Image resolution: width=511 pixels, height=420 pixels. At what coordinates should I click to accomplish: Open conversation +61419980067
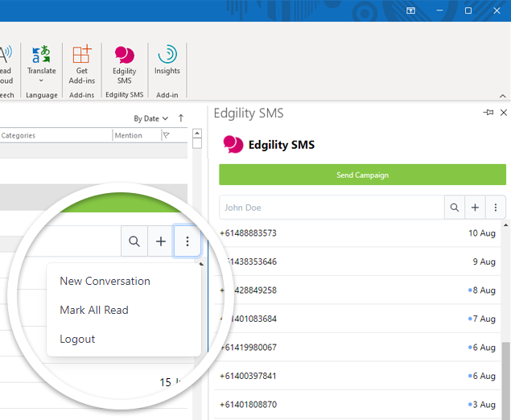click(x=357, y=347)
